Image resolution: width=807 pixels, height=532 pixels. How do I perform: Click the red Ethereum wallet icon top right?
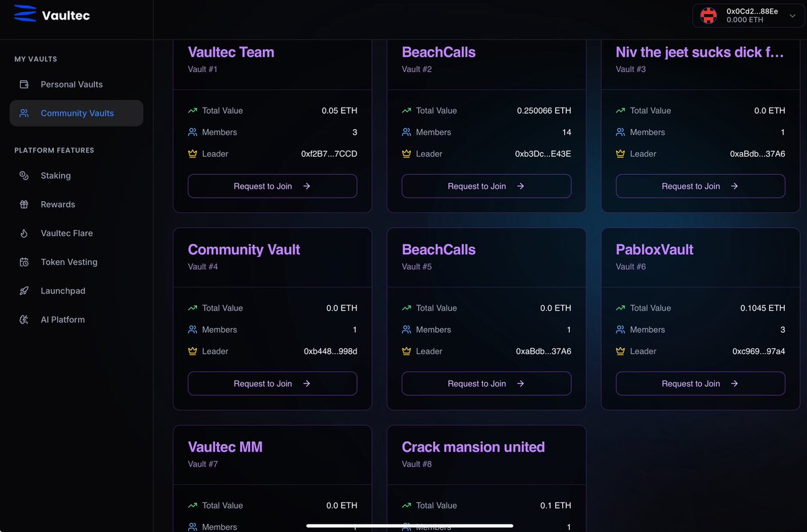click(707, 15)
